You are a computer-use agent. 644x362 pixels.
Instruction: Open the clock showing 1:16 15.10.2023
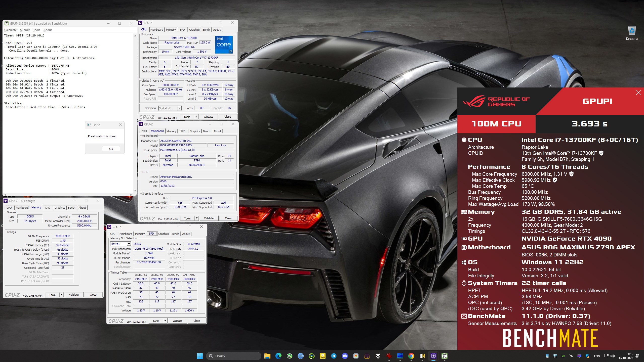coord(626,356)
